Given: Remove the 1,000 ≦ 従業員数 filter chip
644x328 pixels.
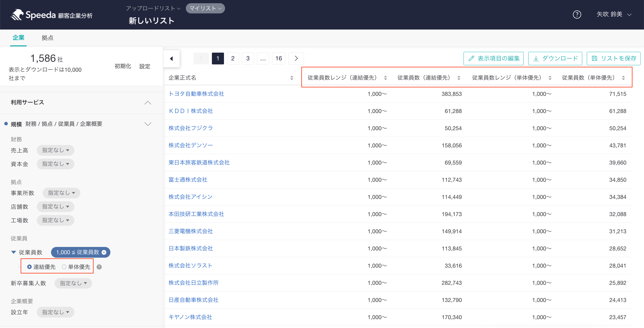Looking at the screenshot, I should [x=104, y=252].
